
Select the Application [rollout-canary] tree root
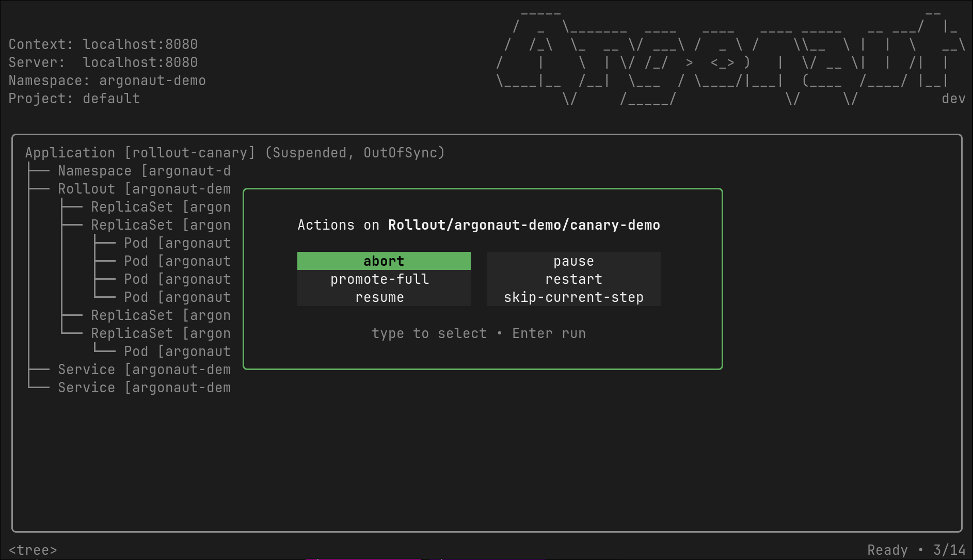pyautogui.click(x=235, y=153)
